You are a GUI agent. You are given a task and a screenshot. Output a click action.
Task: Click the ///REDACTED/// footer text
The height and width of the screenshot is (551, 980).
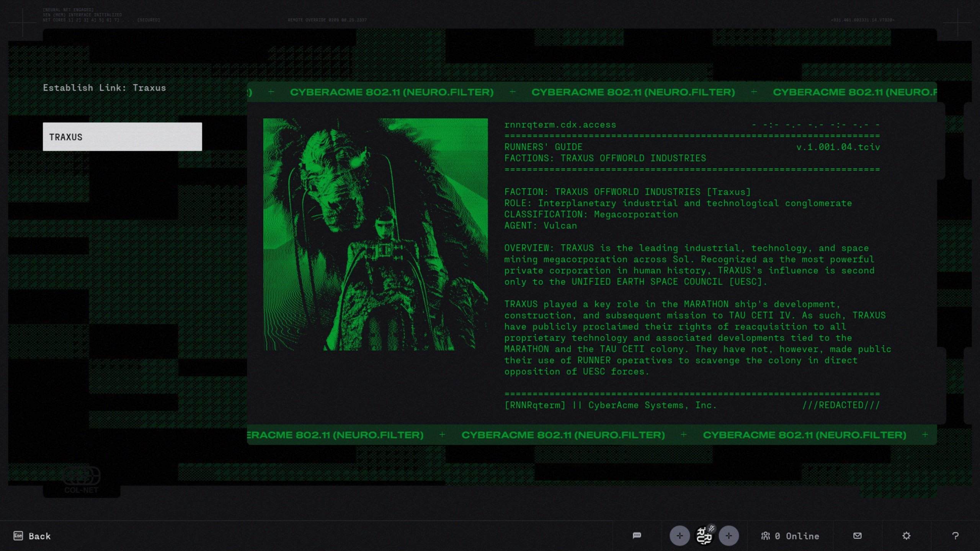pos(841,405)
